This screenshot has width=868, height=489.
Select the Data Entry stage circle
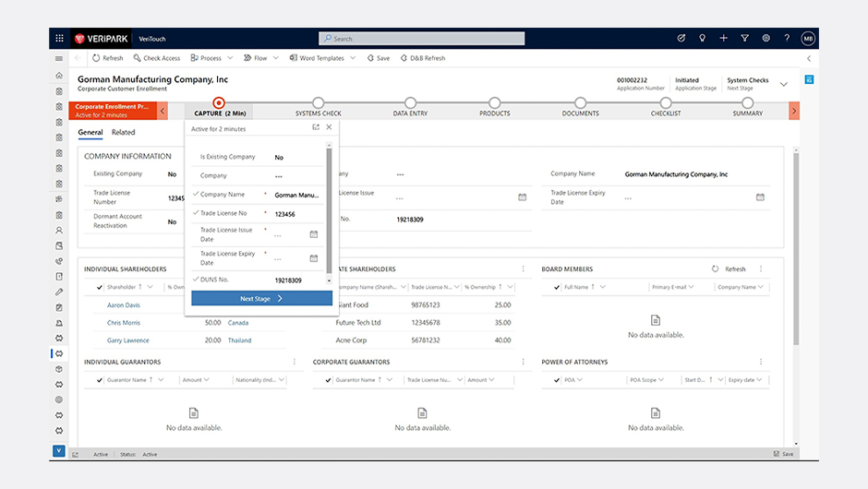410,103
